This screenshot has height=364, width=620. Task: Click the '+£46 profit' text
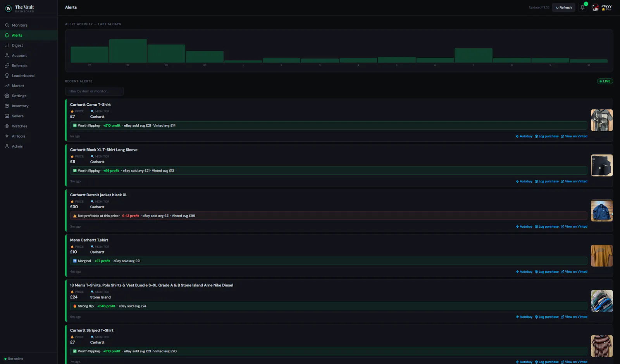(106, 306)
